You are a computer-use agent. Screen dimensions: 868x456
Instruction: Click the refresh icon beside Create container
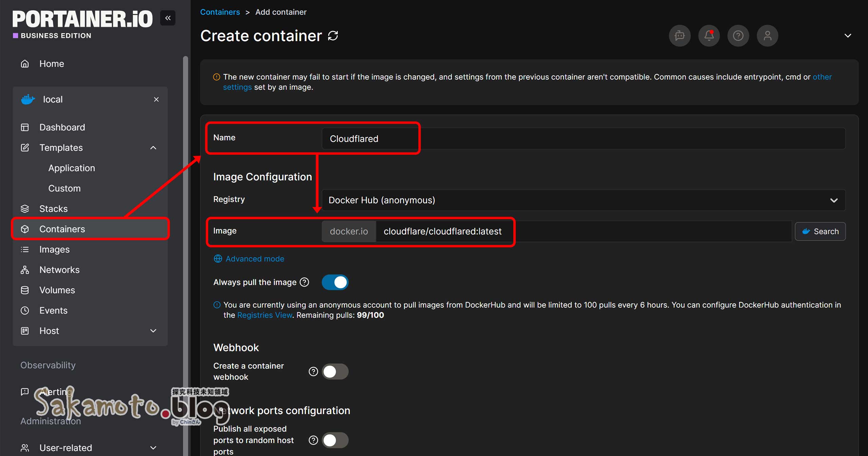(x=333, y=36)
